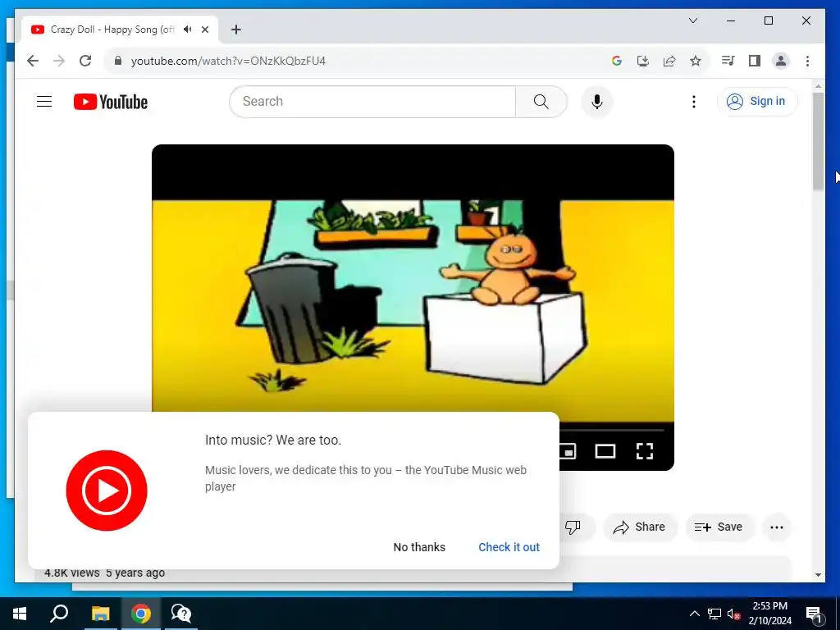View site information padlock icon

point(118,61)
